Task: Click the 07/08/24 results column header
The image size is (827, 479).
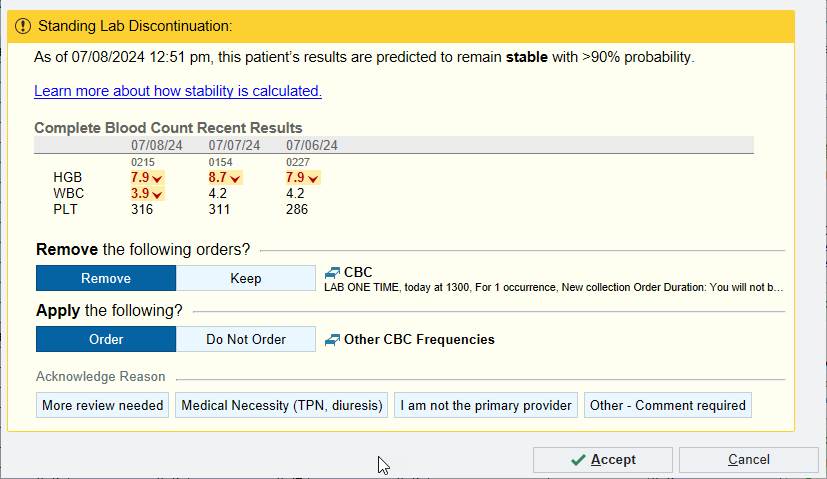Action: point(157,145)
